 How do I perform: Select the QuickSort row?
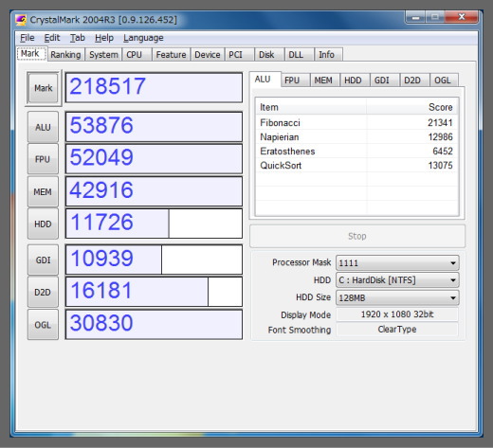(356, 165)
